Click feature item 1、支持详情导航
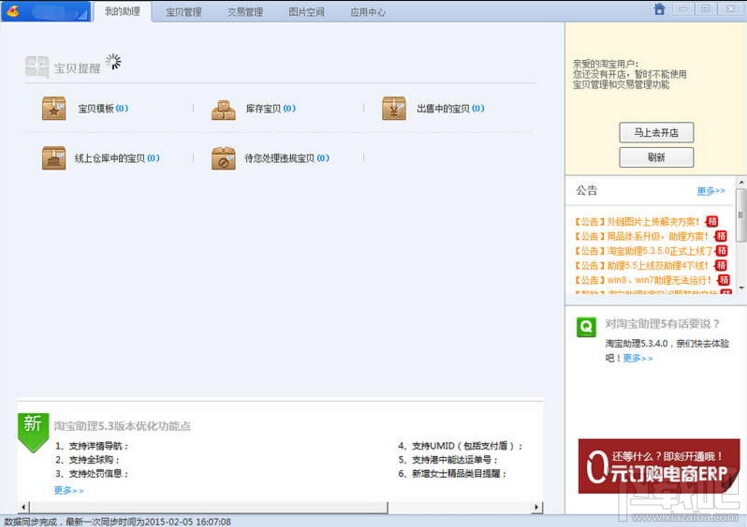This screenshot has width=747, height=527. 91,446
